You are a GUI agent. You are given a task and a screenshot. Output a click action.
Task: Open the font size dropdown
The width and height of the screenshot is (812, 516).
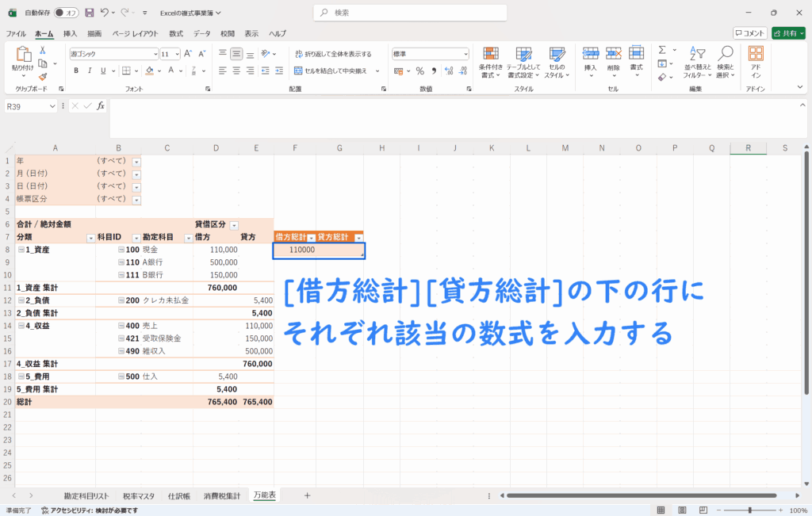(x=177, y=54)
